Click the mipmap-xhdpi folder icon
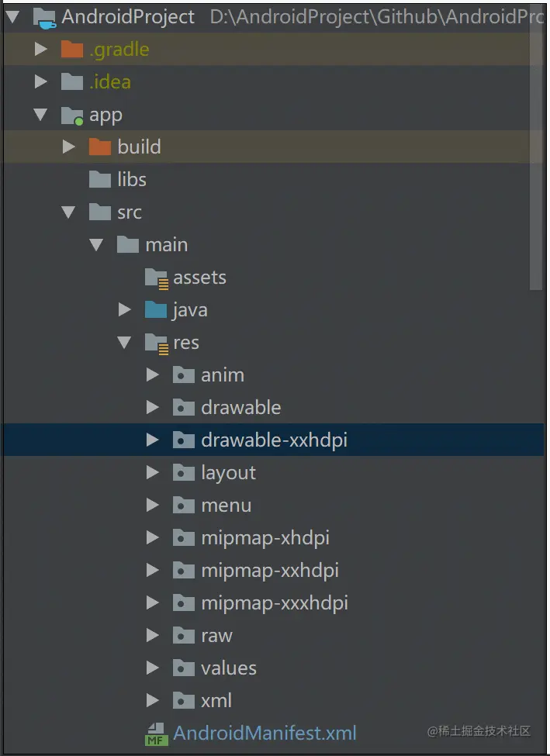 click(x=184, y=537)
